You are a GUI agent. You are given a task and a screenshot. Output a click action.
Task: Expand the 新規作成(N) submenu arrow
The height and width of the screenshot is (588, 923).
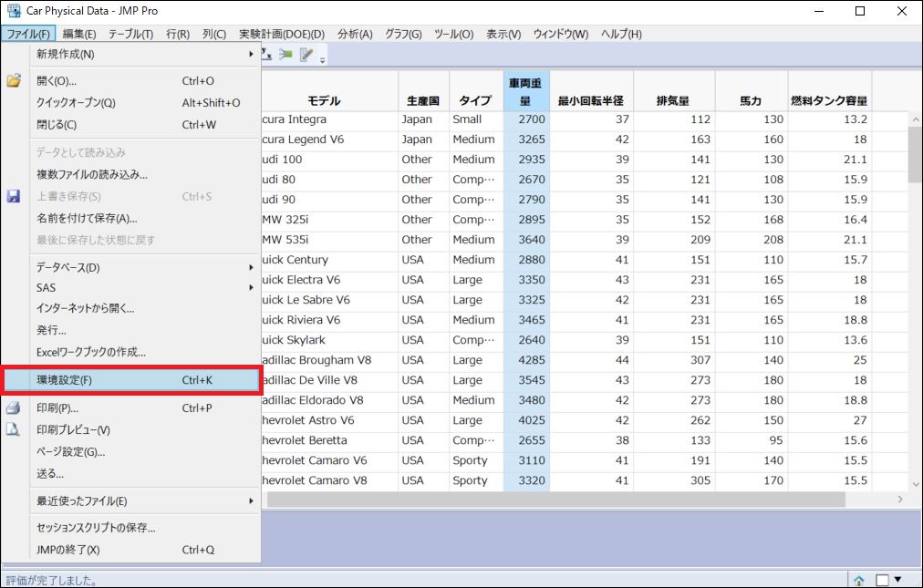pos(252,54)
